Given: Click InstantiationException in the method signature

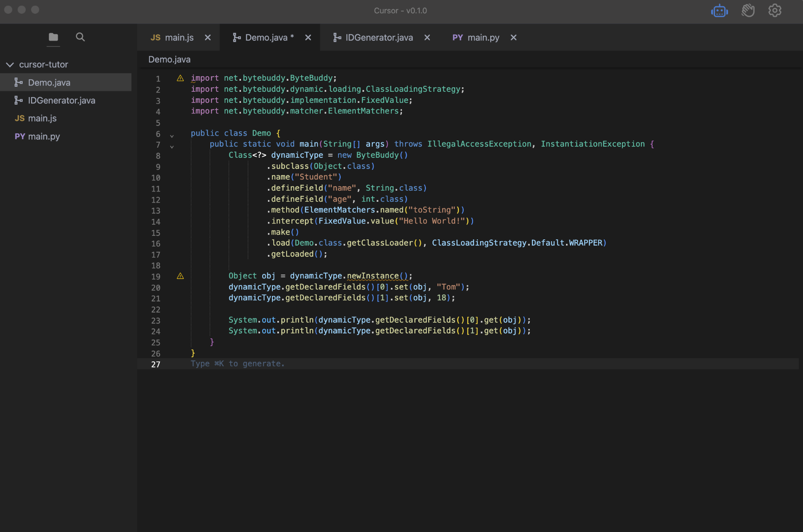Looking at the screenshot, I should 593,144.
